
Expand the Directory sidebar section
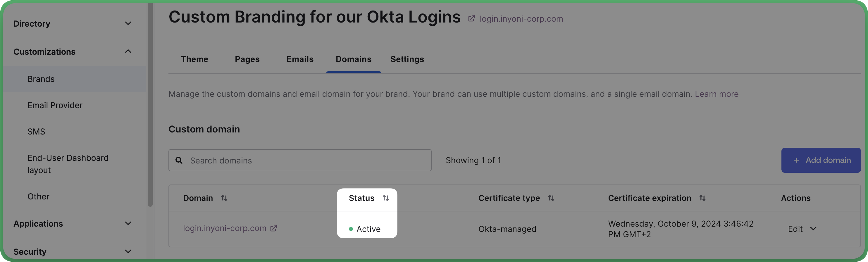[128, 23]
